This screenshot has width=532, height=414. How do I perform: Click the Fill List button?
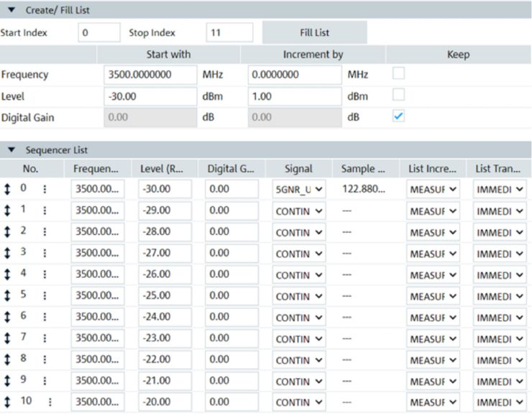(314, 32)
